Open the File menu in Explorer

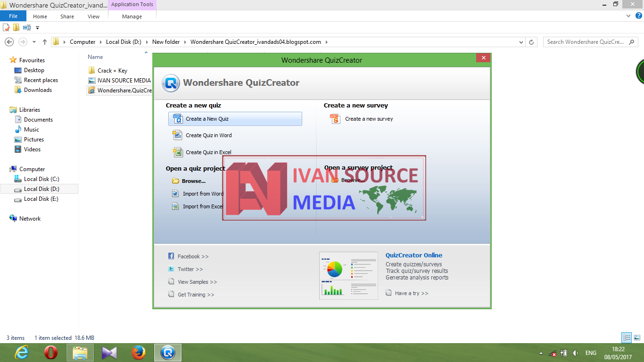(13, 16)
